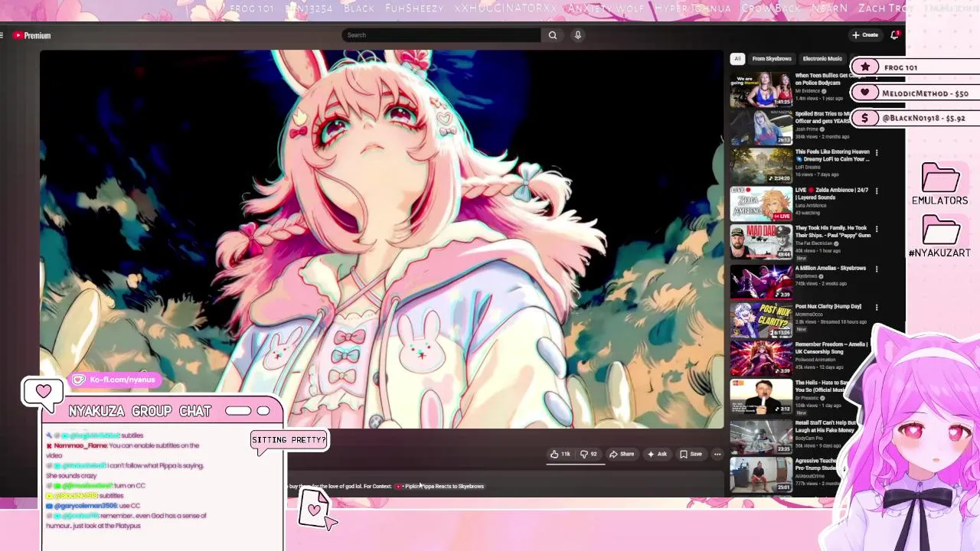Screen dimensions: 980x551
Task: Click the Ko-fi cup icon
Action: click(x=79, y=380)
